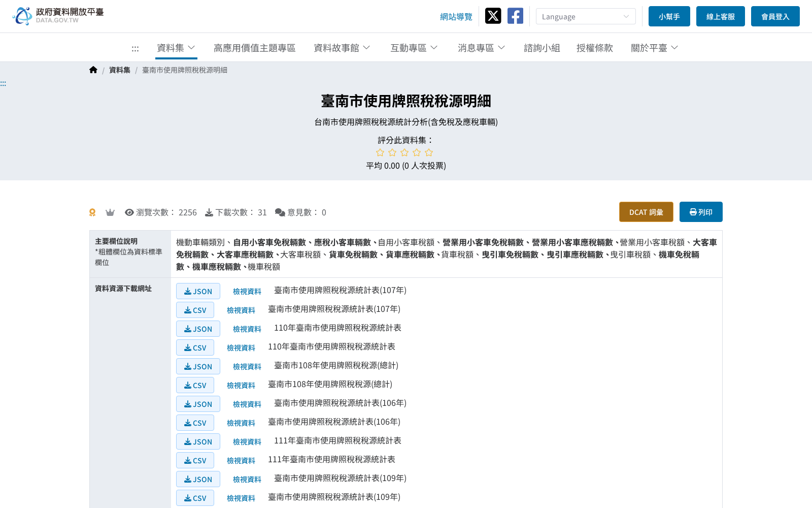This screenshot has width=812, height=508.
Task: Click the eye icon beside 瀏覽次數
Action: pos(129,212)
